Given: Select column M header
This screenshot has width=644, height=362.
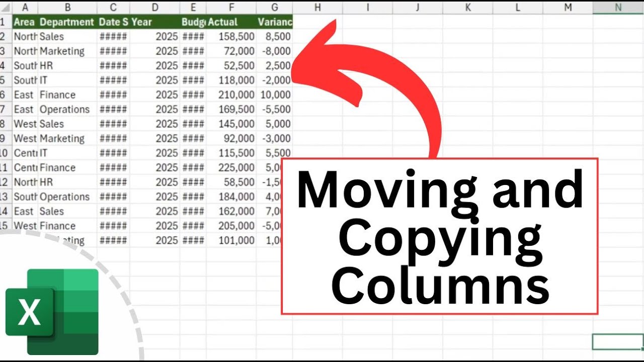Looking at the screenshot, I should [568, 7].
